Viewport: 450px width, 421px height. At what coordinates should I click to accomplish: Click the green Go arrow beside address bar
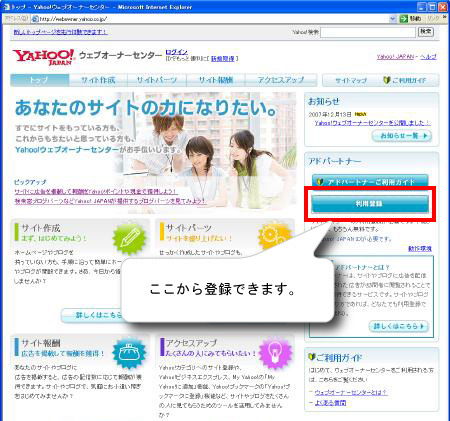[x=404, y=19]
